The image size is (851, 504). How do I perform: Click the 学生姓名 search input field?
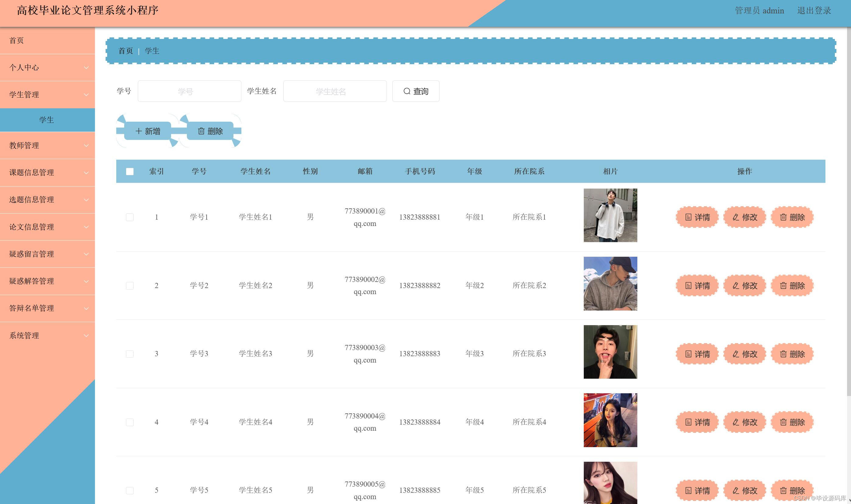click(x=335, y=91)
